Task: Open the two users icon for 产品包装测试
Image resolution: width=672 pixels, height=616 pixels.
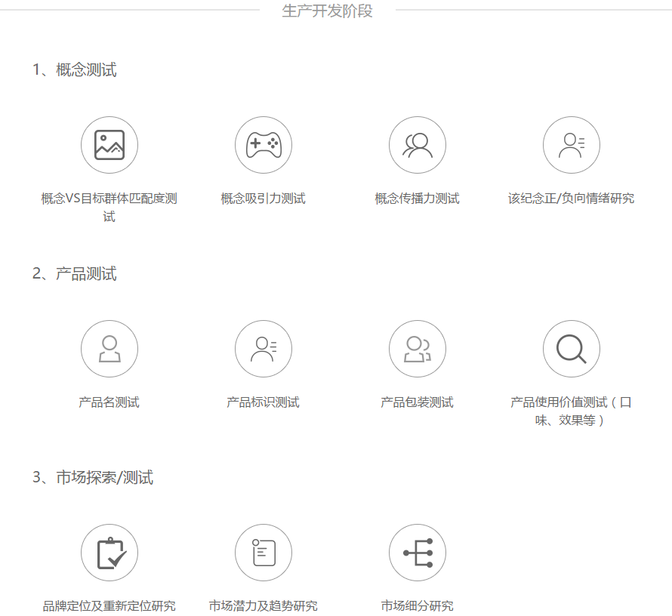Action: [418, 349]
